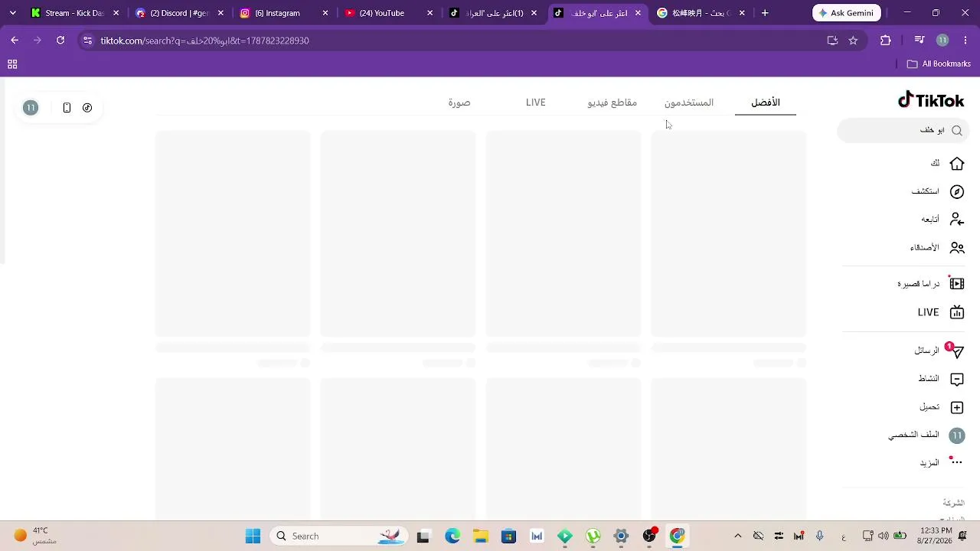The height and width of the screenshot is (551, 980).
Task: Click the microphone icon in system tray
Action: tap(819, 536)
